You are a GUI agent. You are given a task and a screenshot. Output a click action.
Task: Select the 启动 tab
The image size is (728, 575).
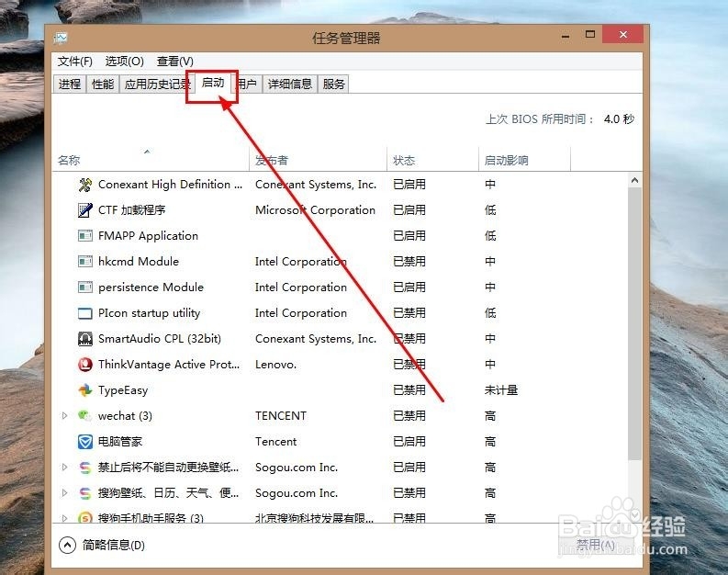point(213,83)
